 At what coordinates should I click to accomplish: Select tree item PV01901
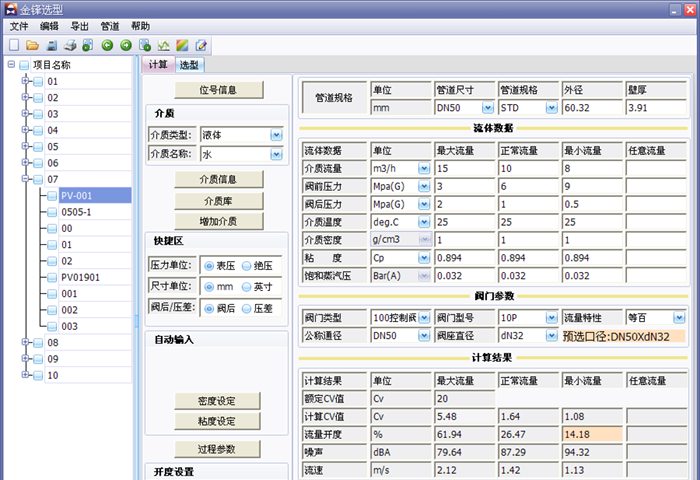80,277
